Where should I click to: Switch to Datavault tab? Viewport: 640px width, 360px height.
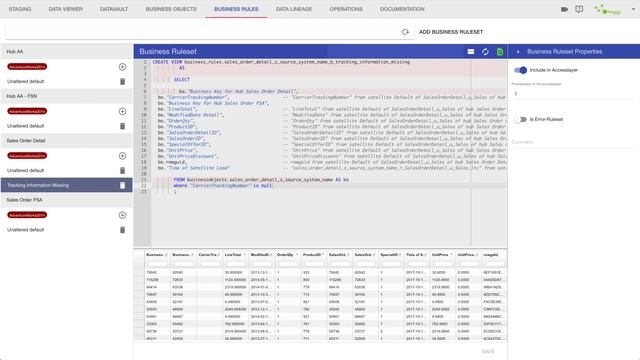pos(114,9)
